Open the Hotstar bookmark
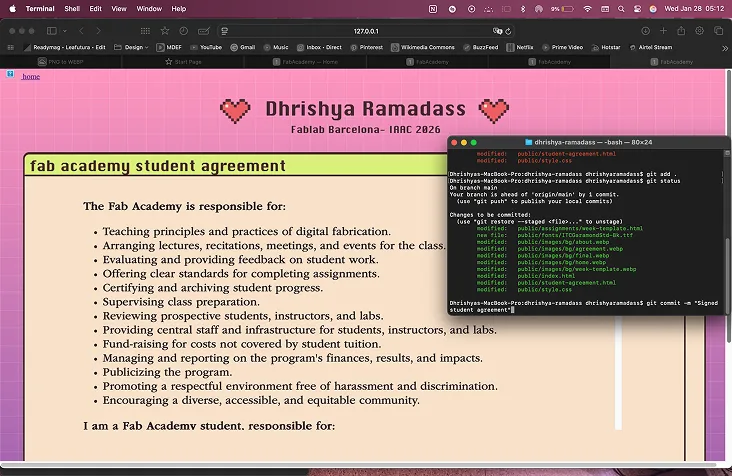The height and width of the screenshot is (476, 732). [606, 47]
